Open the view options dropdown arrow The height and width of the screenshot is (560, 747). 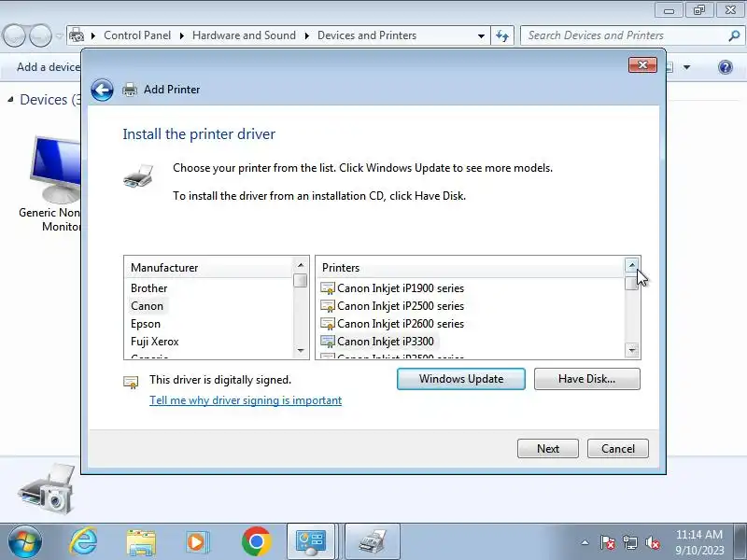[686, 67]
